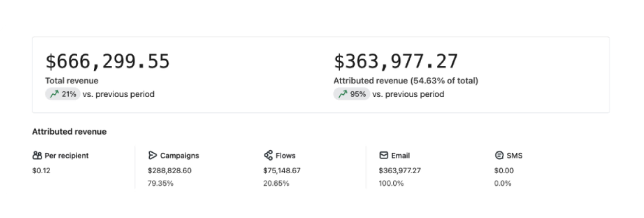Select the SMS chat bubble icon
This screenshot has width=644, height=218.
point(499,156)
